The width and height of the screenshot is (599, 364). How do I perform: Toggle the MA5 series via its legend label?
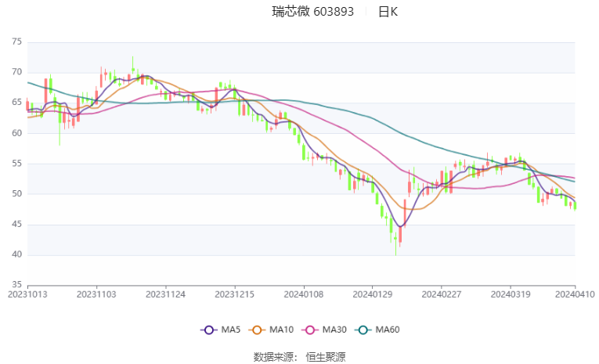tap(230, 330)
